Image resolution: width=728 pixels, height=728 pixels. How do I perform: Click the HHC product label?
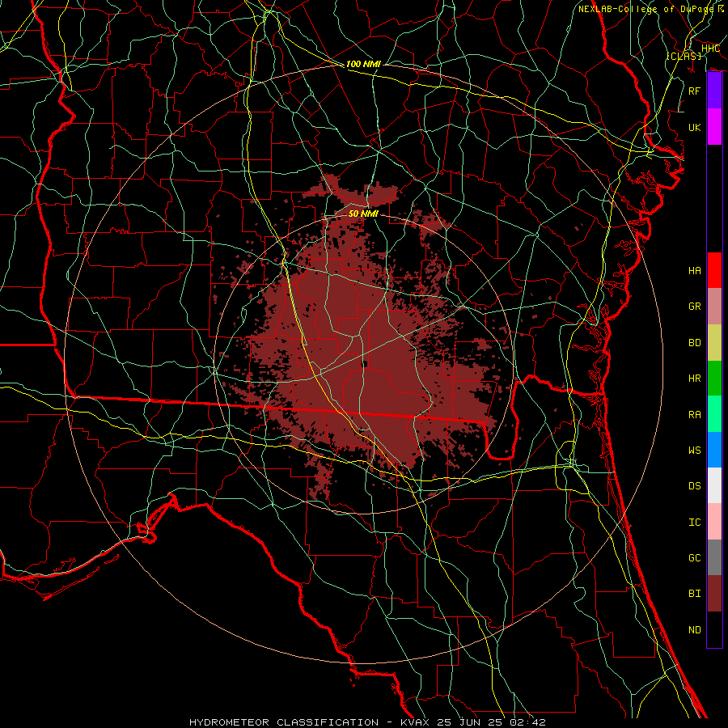(x=710, y=49)
